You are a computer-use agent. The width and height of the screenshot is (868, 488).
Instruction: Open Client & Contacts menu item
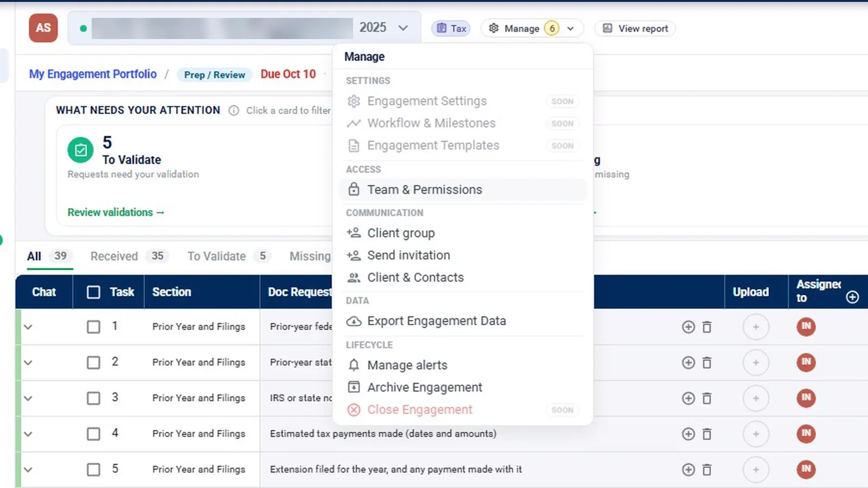(x=463, y=278)
